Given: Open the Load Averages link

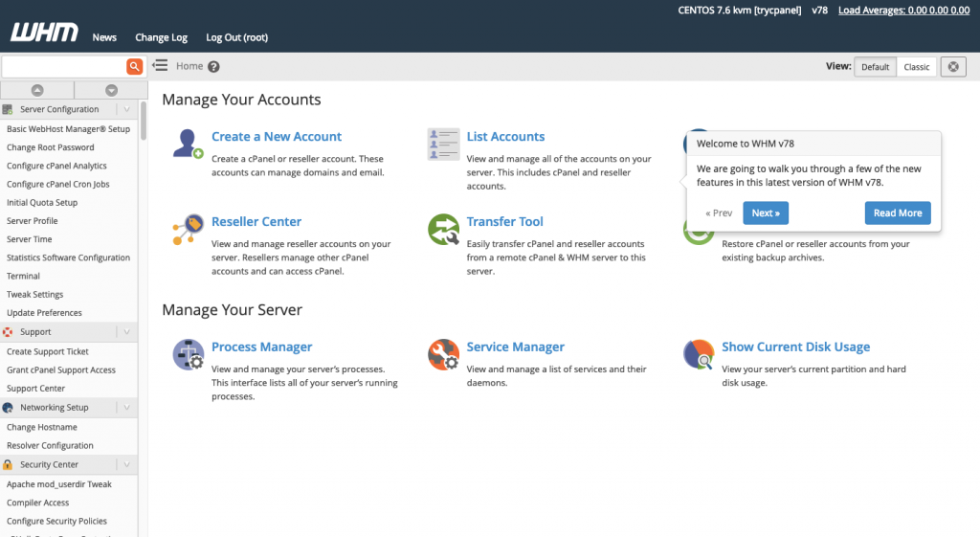Looking at the screenshot, I should tap(903, 10).
